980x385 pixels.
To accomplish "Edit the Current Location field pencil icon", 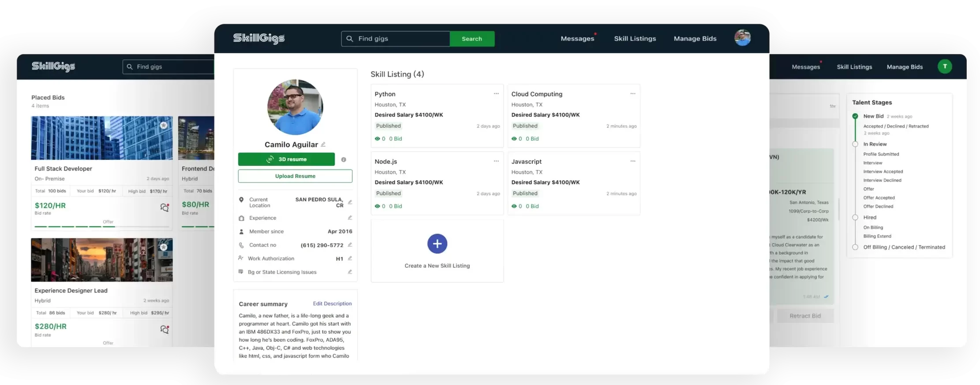I will tap(350, 202).
